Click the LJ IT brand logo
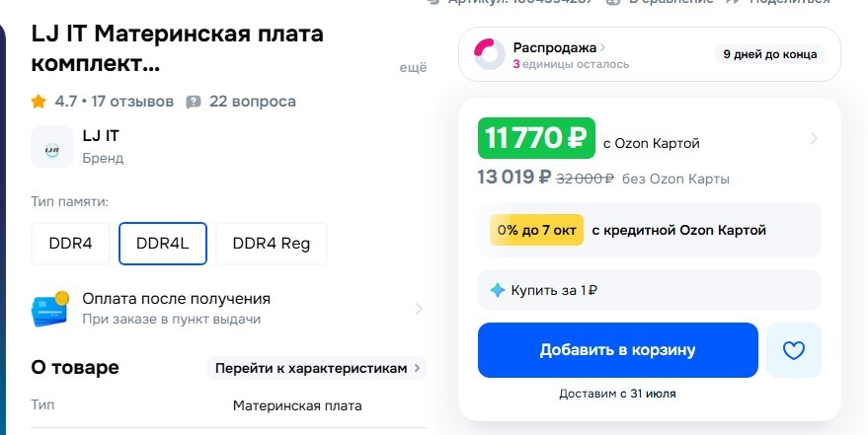 [52, 147]
